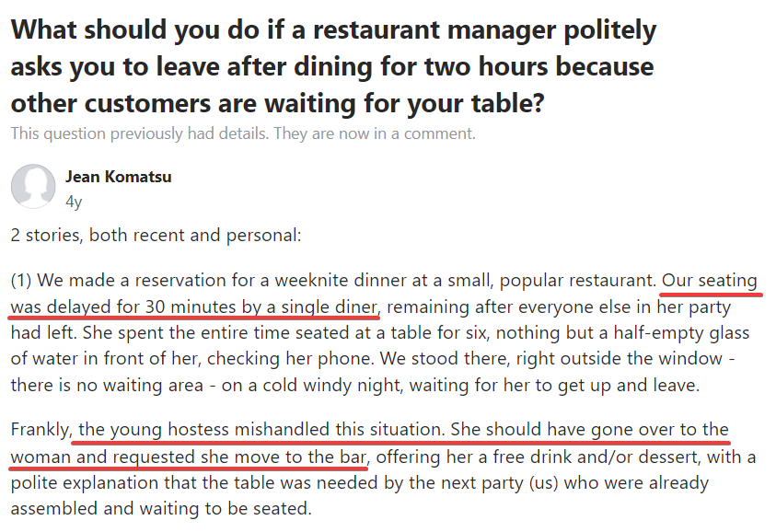
Task: Click the "4y" answer timestamp
Action: tap(74, 202)
